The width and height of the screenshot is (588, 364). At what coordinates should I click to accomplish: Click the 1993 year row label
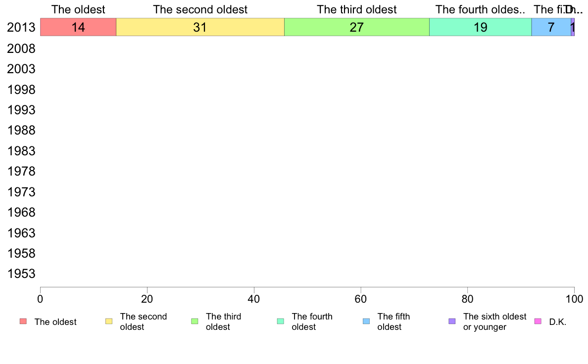tap(21, 110)
